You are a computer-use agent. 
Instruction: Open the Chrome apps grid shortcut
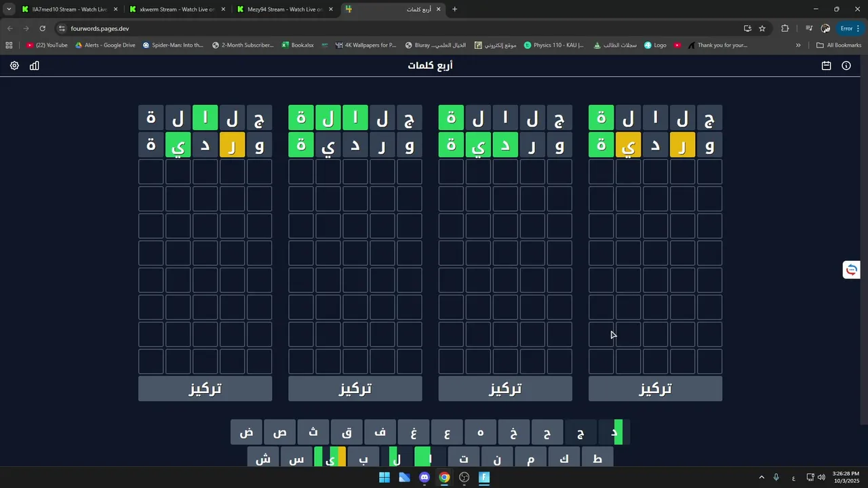coord(9,45)
